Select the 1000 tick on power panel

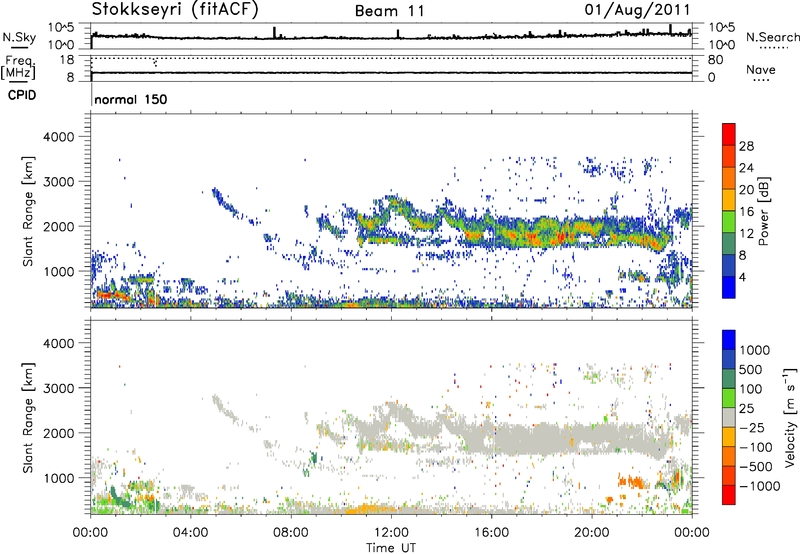pyautogui.click(x=58, y=272)
